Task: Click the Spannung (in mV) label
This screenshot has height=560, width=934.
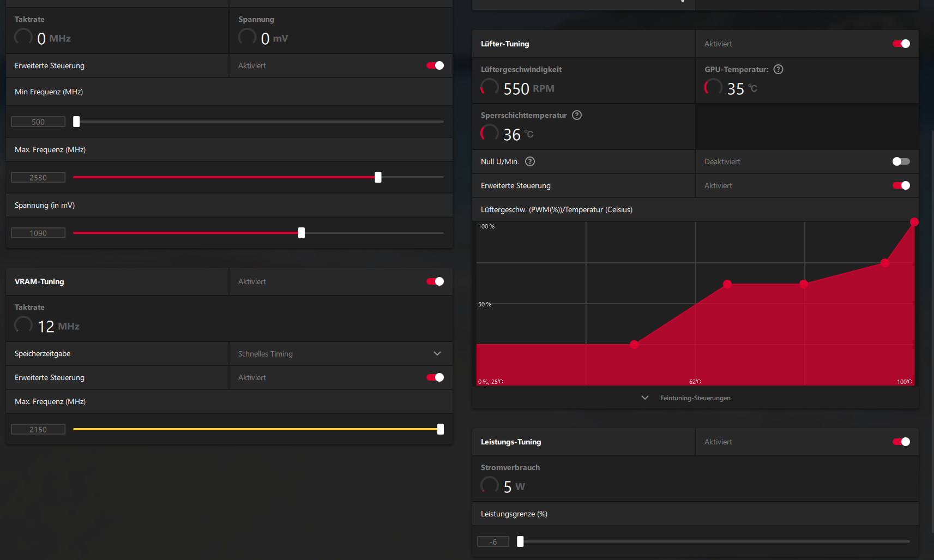Action: pos(45,205)
